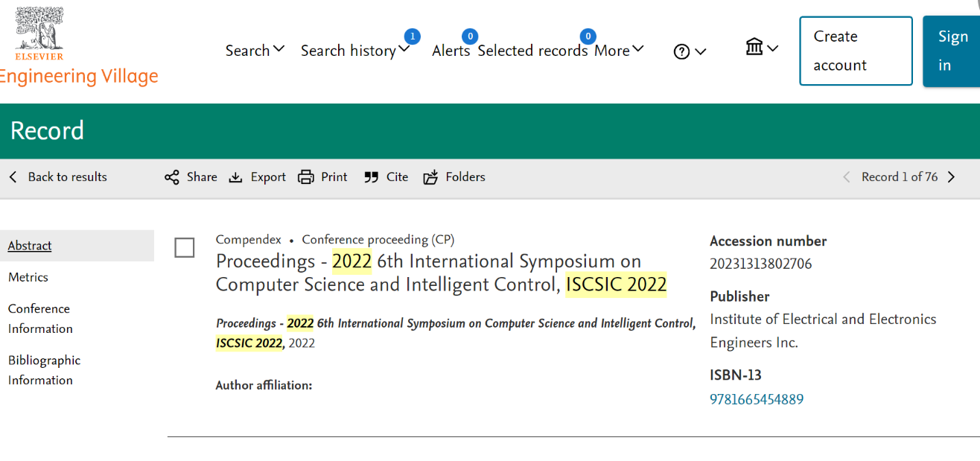
Task: Open the Alerts page
Action: pyautogui.click(x=451, y=50)
